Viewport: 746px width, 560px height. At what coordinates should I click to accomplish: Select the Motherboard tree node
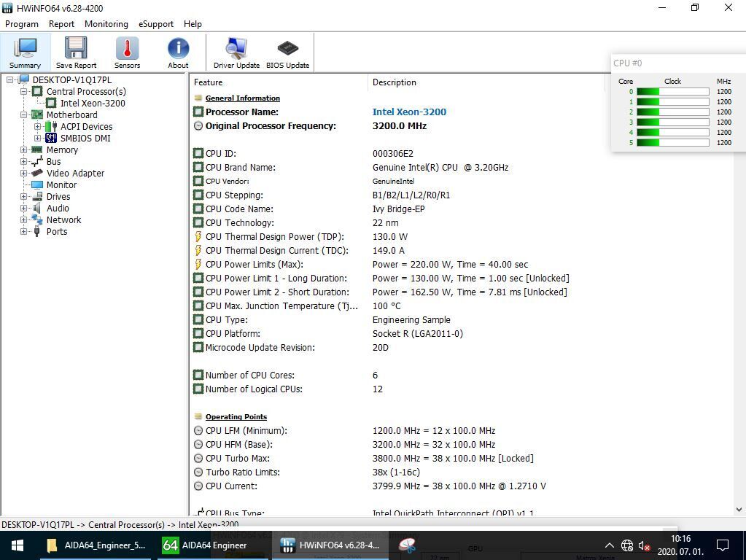(x=72, y=114)
